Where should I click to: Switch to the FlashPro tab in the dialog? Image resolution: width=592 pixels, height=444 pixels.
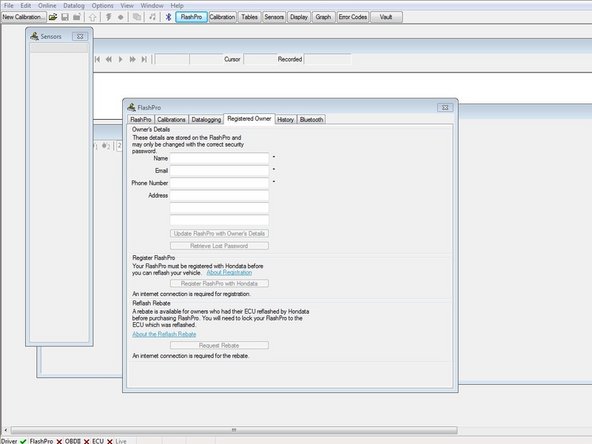140,119
